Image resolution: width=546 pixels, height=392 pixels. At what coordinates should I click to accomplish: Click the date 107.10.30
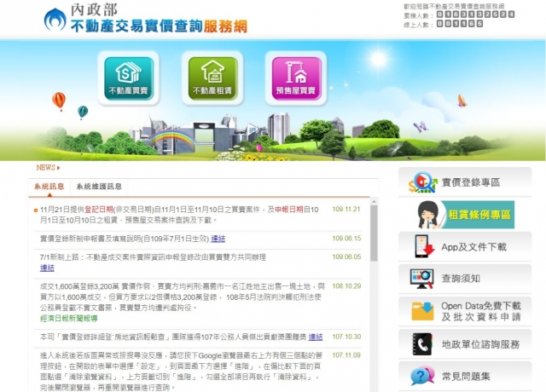[346, 337]
